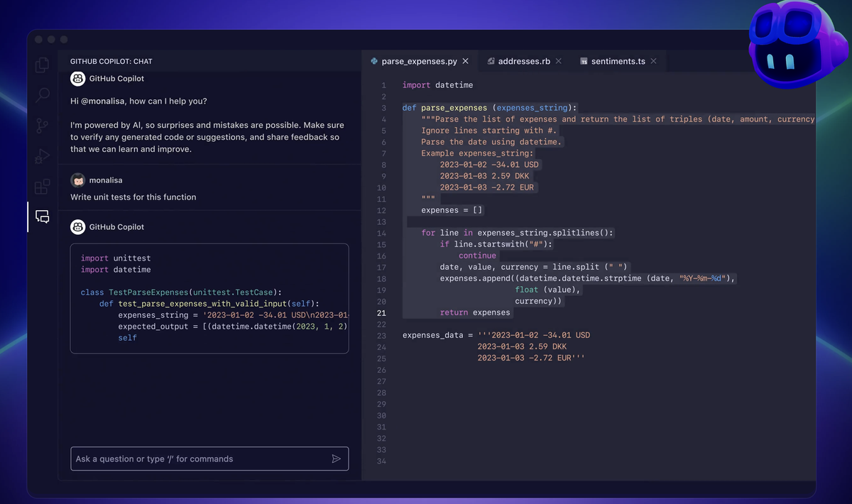Viewport: 852px width, 504px height.
Task: Click the Ruby file icon on addresses.rb tab
Action: [491, 62]
